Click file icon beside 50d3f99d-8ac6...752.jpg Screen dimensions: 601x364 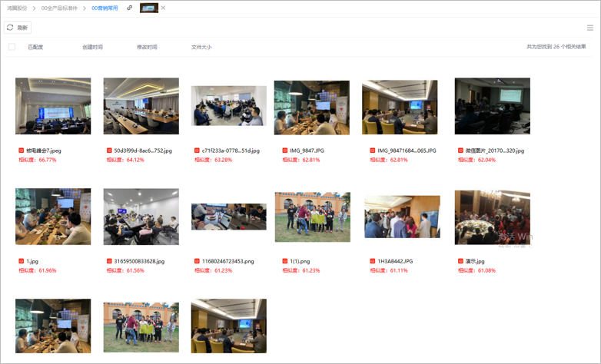pos(109,151)
